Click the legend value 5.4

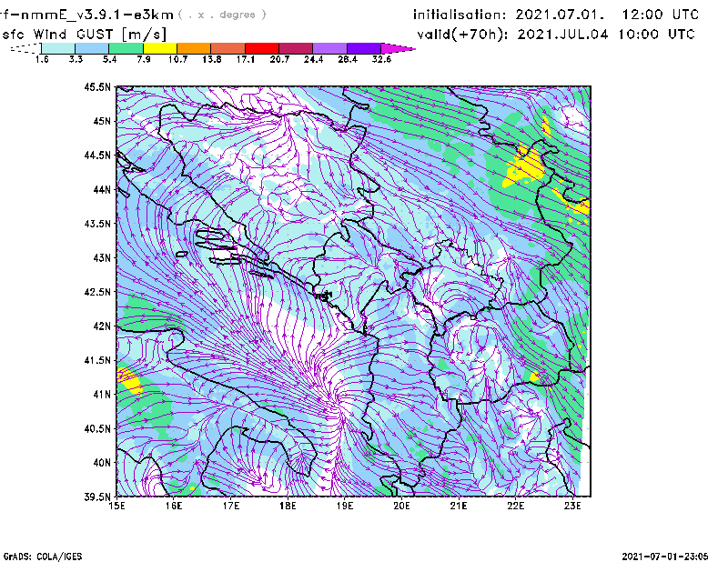(x=109, y=59)
